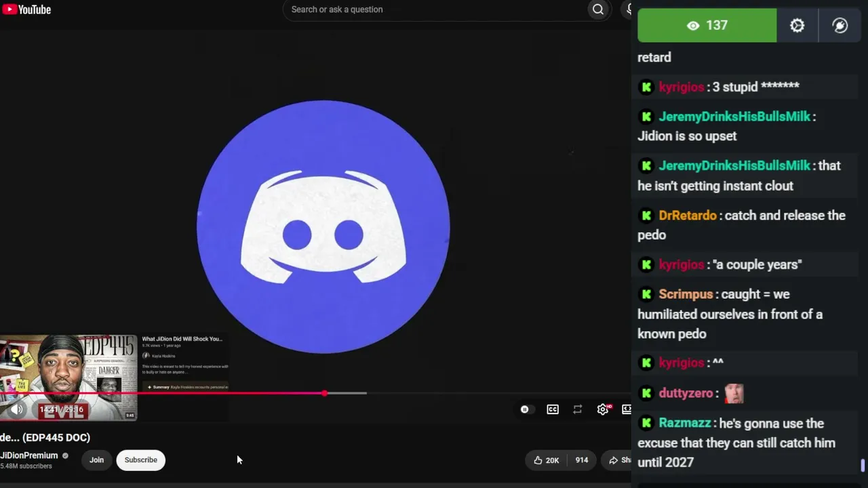Click the emote in duttyzero's message
Screen dimensions: 868x488
pyautogui.click(x=734, y=393)
